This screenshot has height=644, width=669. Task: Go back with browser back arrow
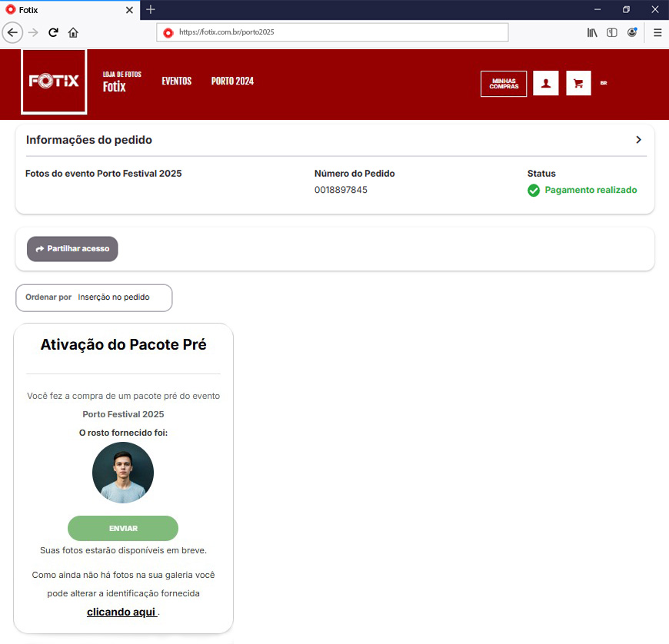click(12, 32)
